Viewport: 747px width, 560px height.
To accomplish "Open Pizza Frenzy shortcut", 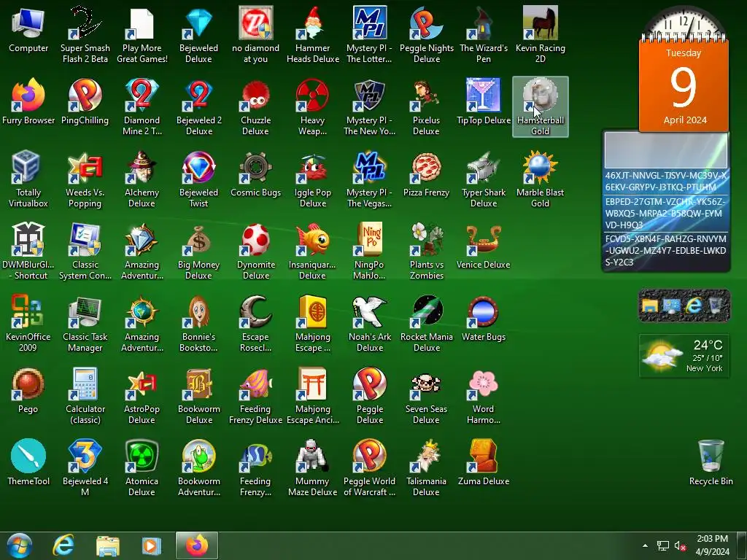I will click(426, 174).
